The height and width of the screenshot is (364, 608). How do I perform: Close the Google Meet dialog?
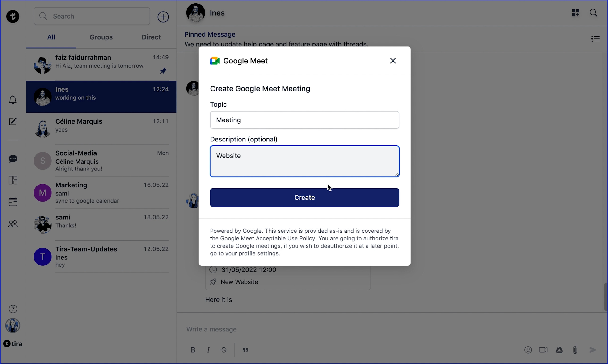point(393,61)
